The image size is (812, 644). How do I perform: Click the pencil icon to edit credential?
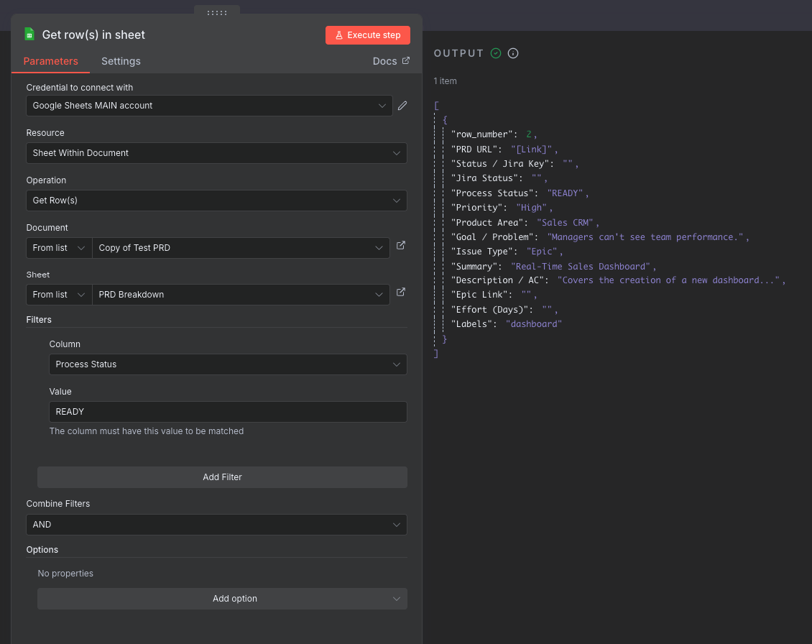click(402, 106)
